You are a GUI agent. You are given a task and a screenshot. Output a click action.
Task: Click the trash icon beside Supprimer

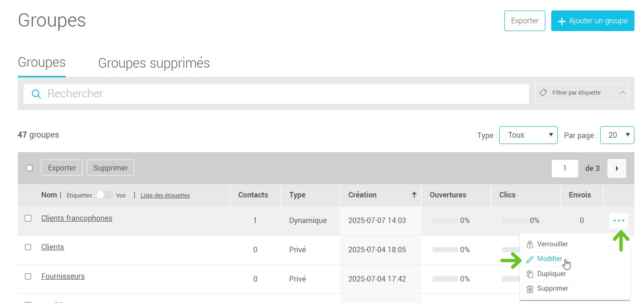pos(530,289)
